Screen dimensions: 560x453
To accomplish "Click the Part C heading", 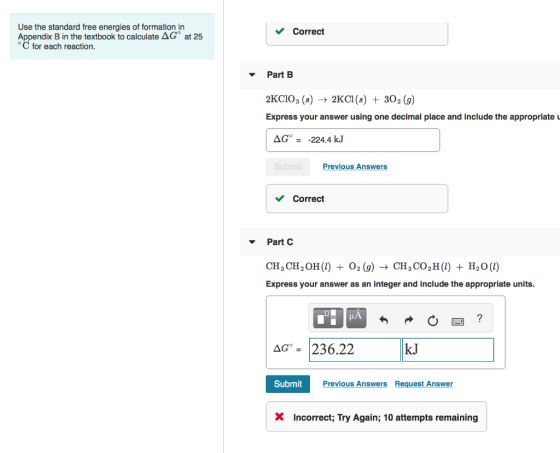I will pyautogui.click(x=280, y=242).
